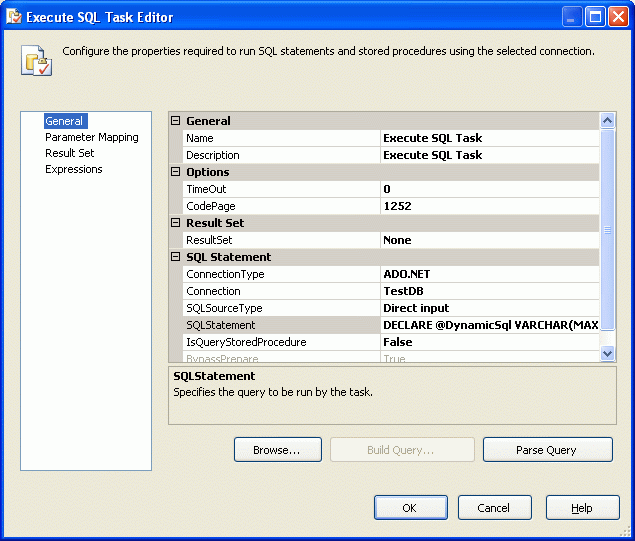Collapse the General property category
Screen dimensions: 635x541
175,121
